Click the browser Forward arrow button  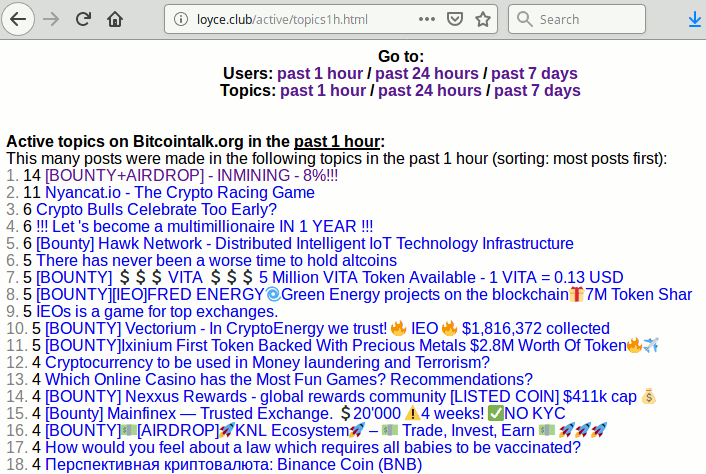click(x=51, y=19)
